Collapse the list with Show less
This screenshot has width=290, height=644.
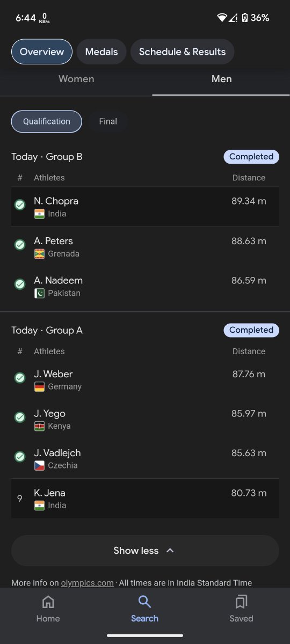tap(145, 551)
